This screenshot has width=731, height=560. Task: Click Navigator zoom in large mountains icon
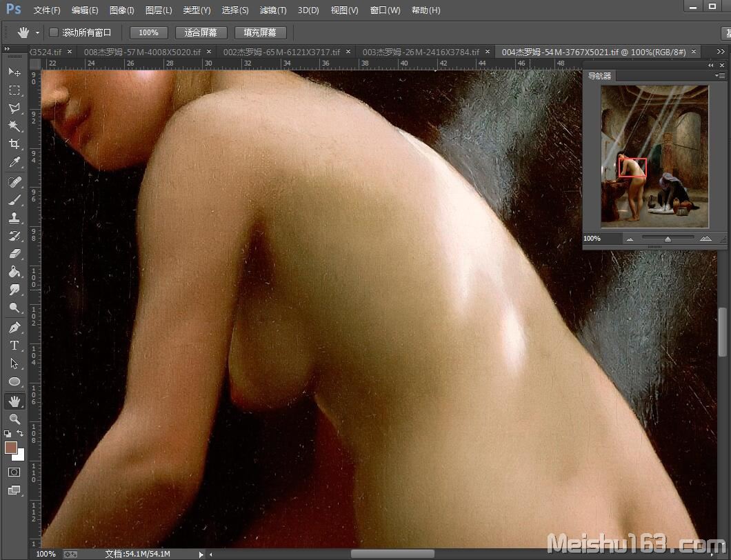(x=705, y=238)
